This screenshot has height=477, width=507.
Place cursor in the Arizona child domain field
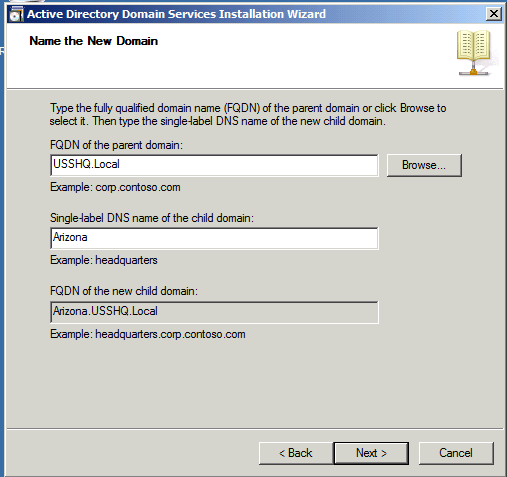pos(214,238)
